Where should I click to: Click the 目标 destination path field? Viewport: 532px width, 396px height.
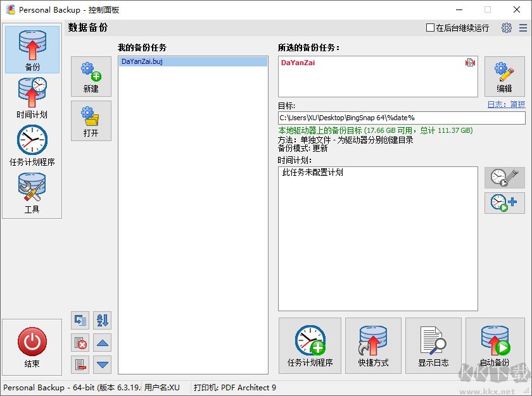pyautogui.click(x=402, y=118)
